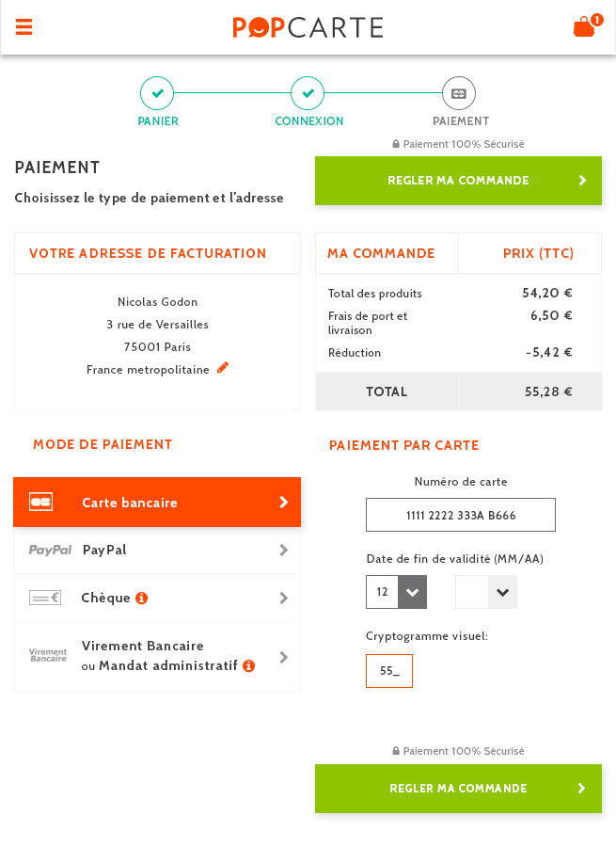Click the Panier step checkmark circle
Image resolution: width=616 pixels, height=847 pixels.
[157, 93]
